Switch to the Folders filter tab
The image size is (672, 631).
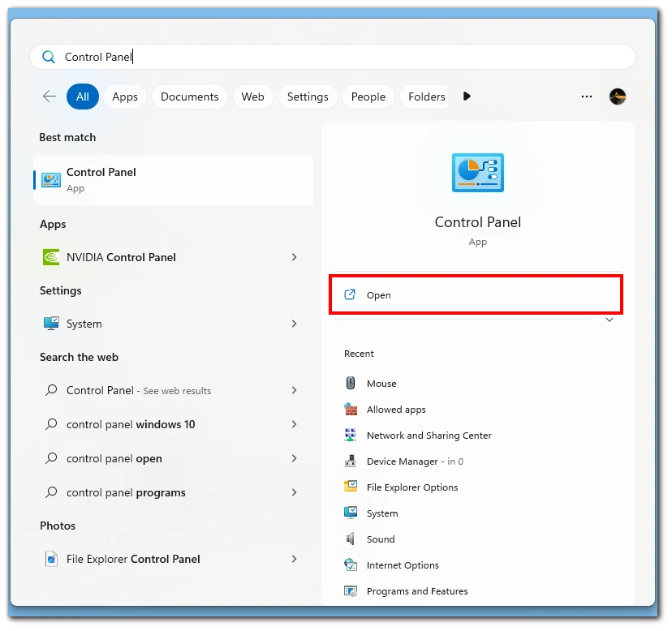[x=424, y=97]
